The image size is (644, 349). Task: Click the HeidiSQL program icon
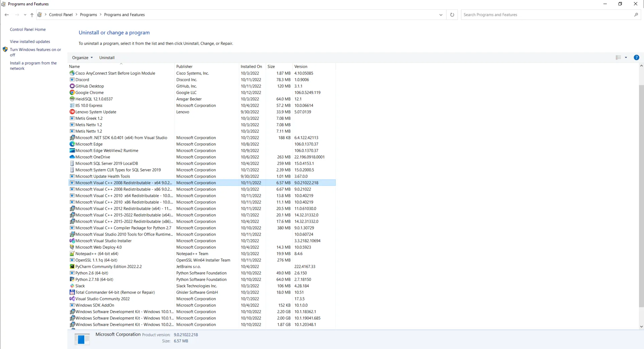point(72,99)
